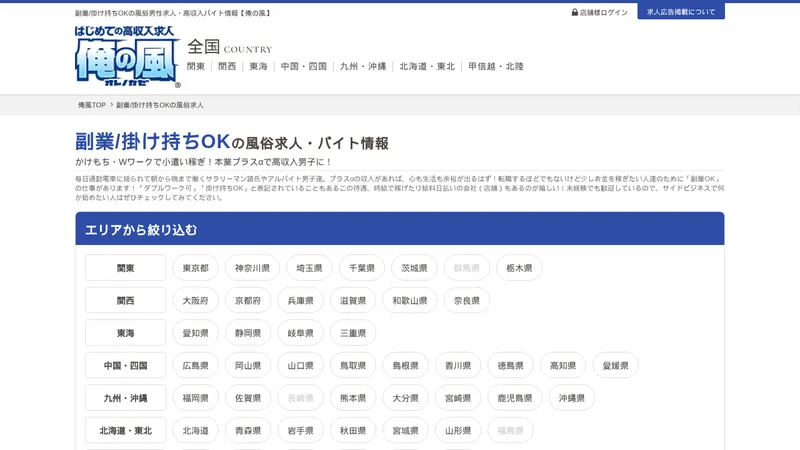Select 甲信越・北陸 in the top navigation

495,66
